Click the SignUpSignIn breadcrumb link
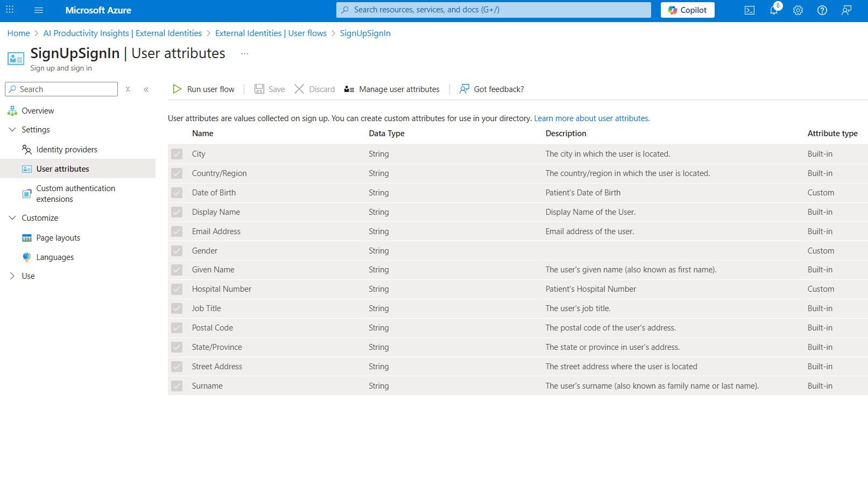 coord(365,33)
